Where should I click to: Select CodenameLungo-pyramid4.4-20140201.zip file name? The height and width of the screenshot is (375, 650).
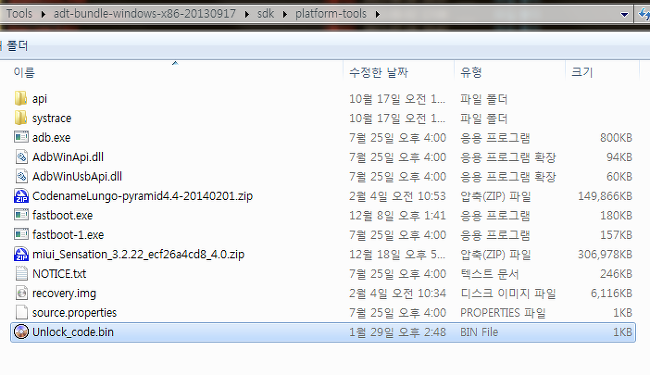(x=143, y=196)
